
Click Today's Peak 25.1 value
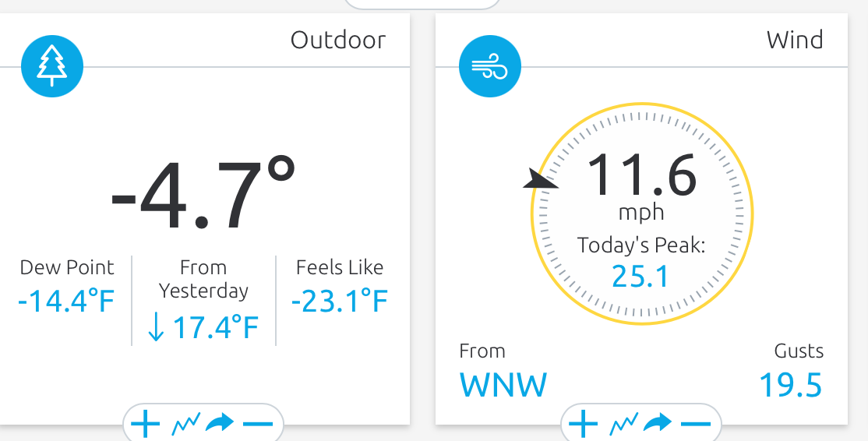(640, 276)
